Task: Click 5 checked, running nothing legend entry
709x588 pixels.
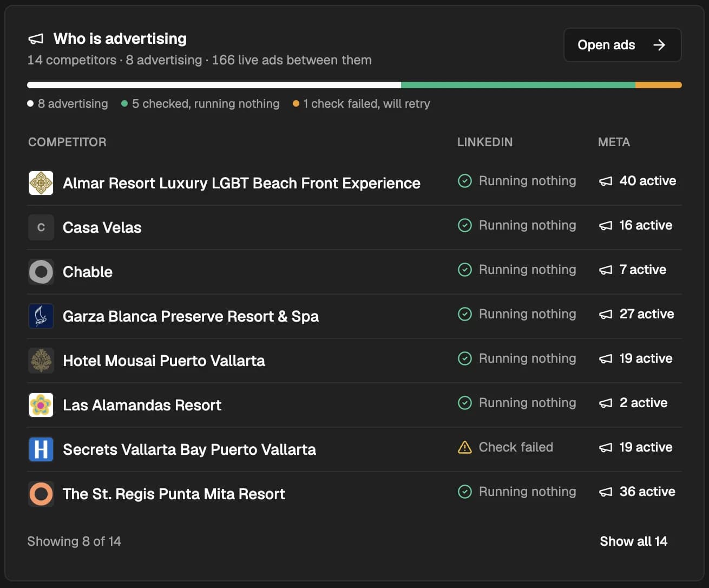Action: (200, 103)
